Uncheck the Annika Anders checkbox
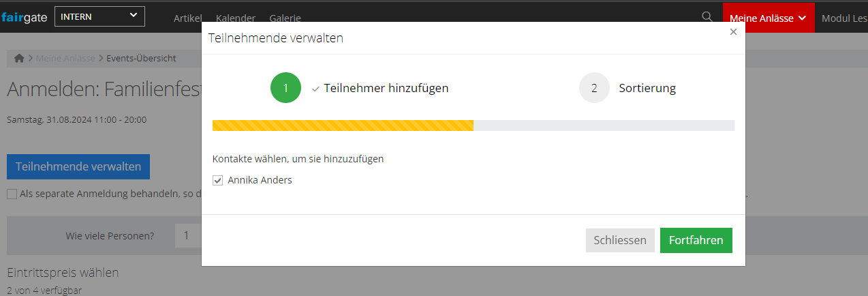The width and height of the screenshot is (868, 296). (218, 181)
